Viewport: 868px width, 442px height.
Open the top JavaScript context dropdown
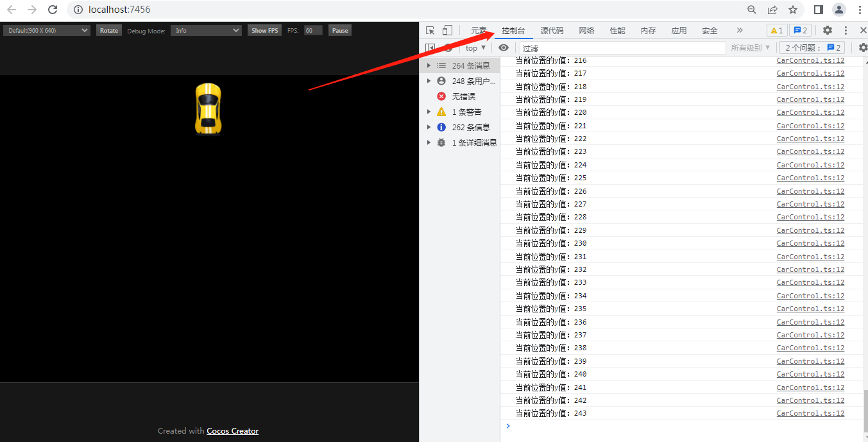click(475, 47)
